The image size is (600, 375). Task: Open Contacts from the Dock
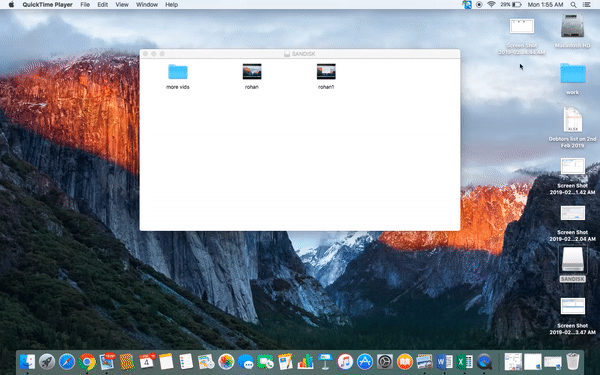(x=127, y=362)
